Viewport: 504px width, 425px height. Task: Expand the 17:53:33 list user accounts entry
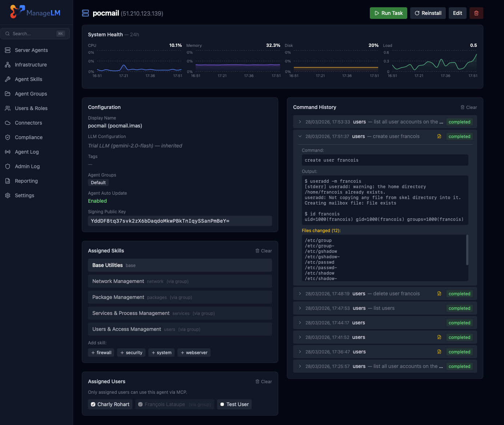coord(299,122)
